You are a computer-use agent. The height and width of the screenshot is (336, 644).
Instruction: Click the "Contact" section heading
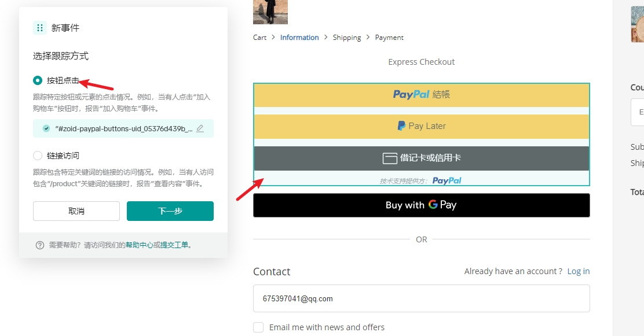coord(272,272)
